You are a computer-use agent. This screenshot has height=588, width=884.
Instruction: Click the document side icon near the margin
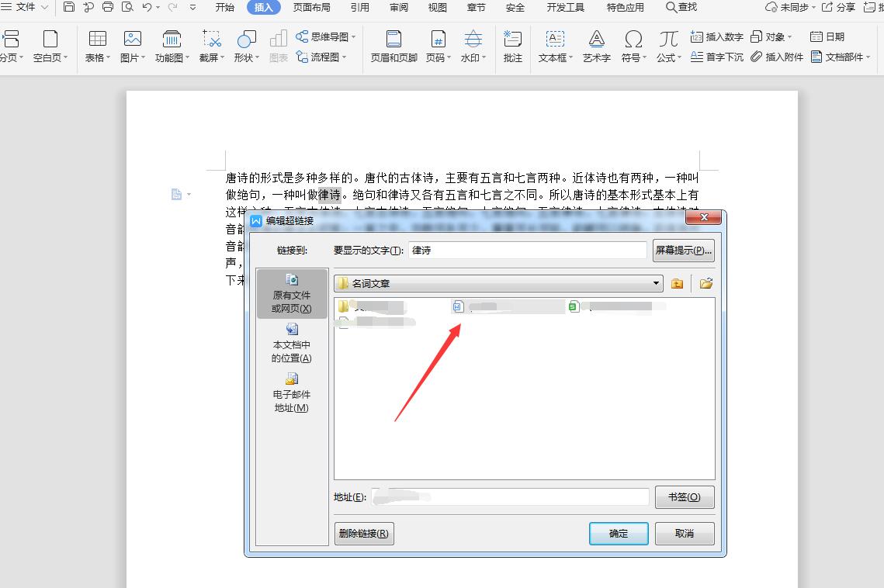(176, 195)
